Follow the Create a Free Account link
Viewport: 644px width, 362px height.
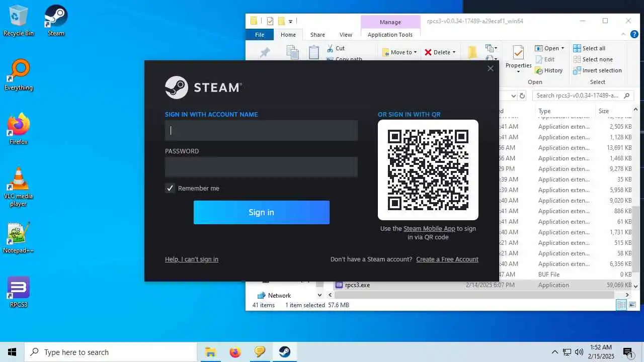pos(447,259)
